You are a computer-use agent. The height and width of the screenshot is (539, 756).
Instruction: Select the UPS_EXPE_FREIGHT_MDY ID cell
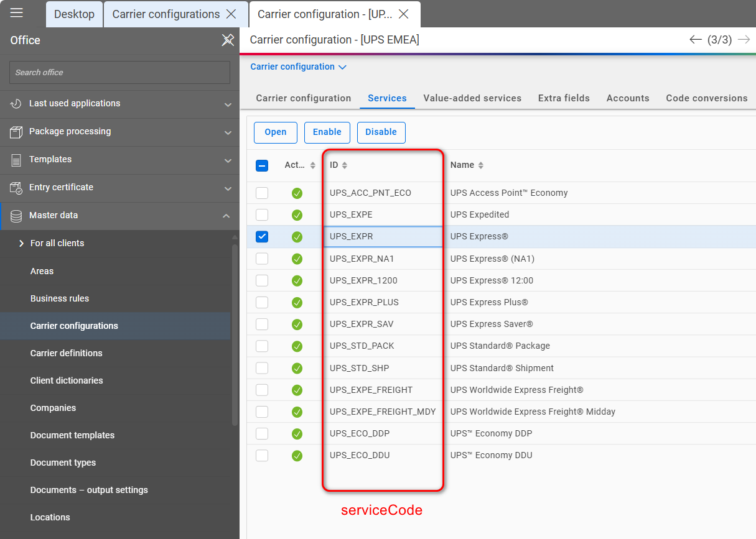coord(383,412)
